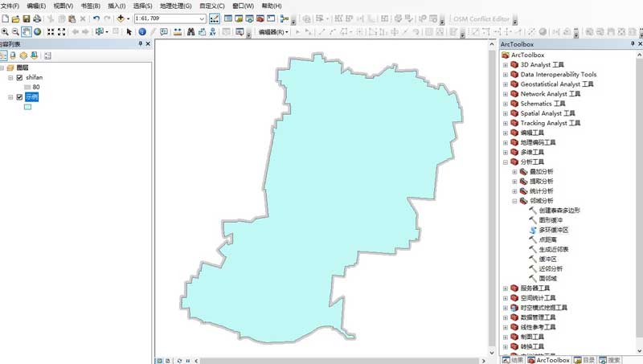
Task: Choose the Select Elements arrow tool
Action: tap(129, 31)
